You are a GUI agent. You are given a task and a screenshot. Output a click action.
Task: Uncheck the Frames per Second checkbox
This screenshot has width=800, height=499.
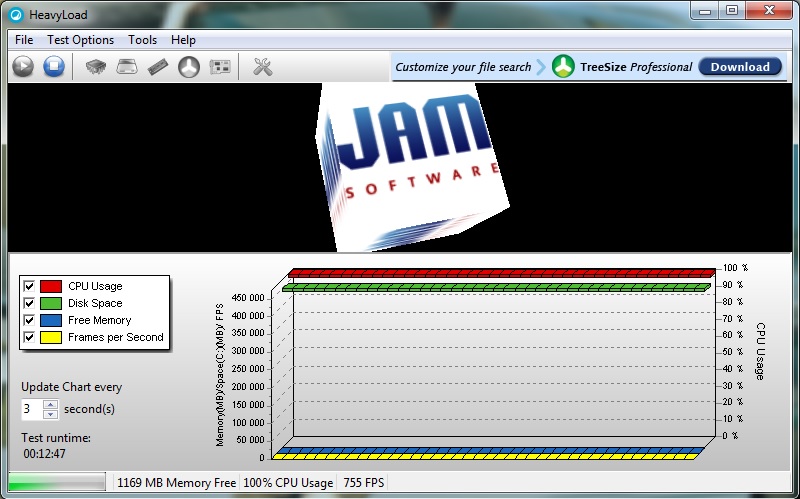pos(29,337)
